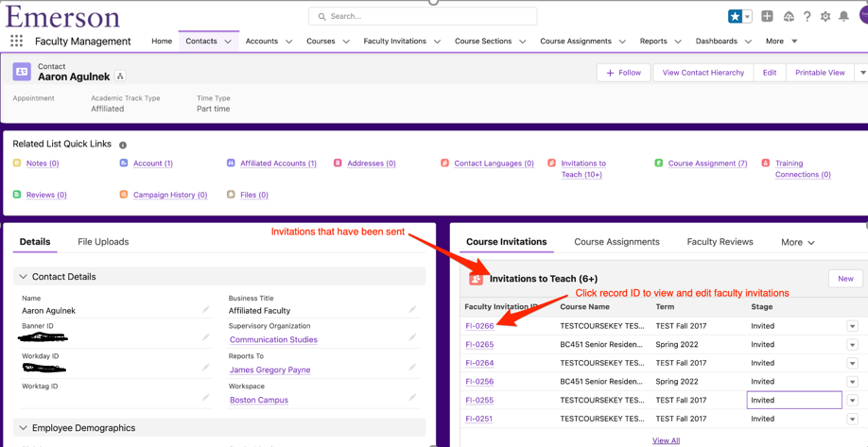The width and height of the screenshot is (868, 447).
Task: Click New in Invitations to Teach
Action: (845, 279)
